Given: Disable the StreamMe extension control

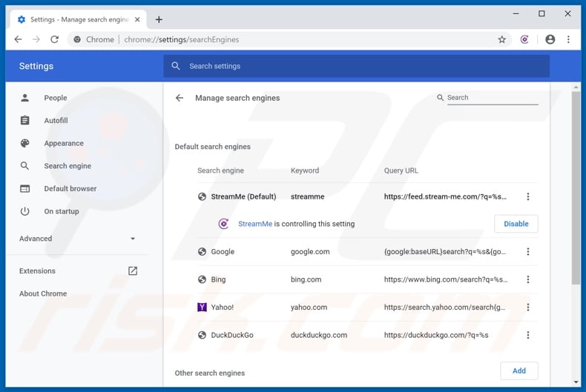Looking at the screenshot, I should [516, 224].
